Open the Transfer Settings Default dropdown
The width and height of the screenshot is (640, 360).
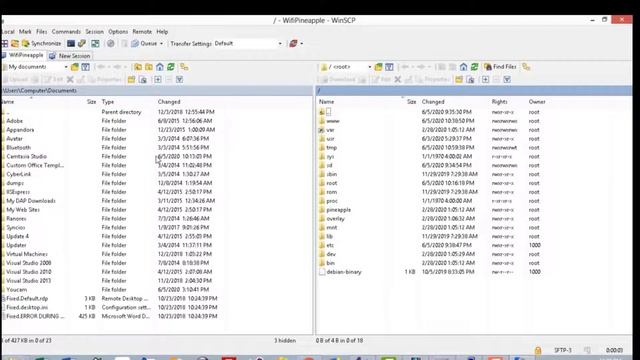(x=248, y=43)
